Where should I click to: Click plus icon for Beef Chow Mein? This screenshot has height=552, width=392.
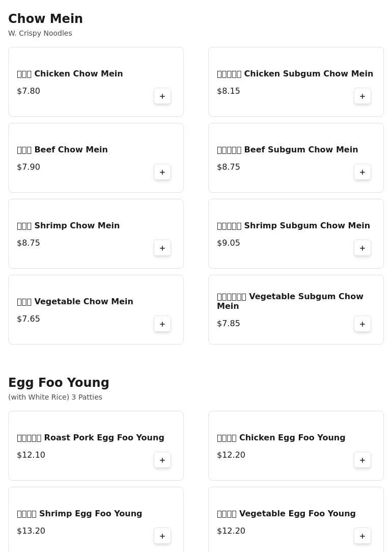pos(162,172)
